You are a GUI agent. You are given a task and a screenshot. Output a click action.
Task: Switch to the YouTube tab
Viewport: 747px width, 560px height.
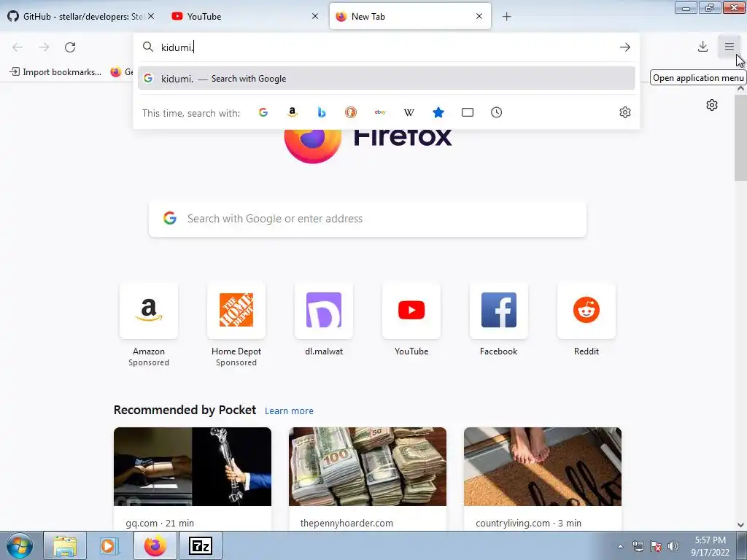239,17
